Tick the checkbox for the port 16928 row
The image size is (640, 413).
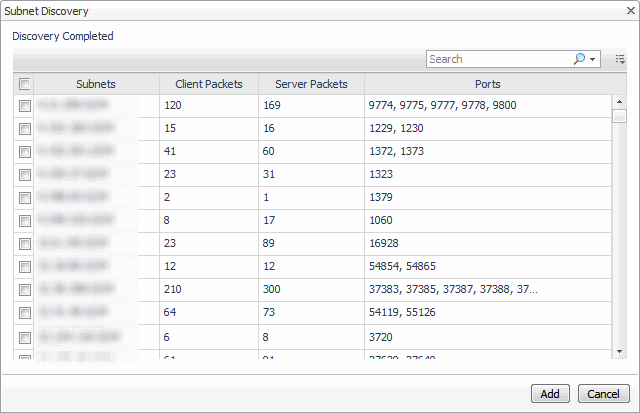(x=24, y=243)
